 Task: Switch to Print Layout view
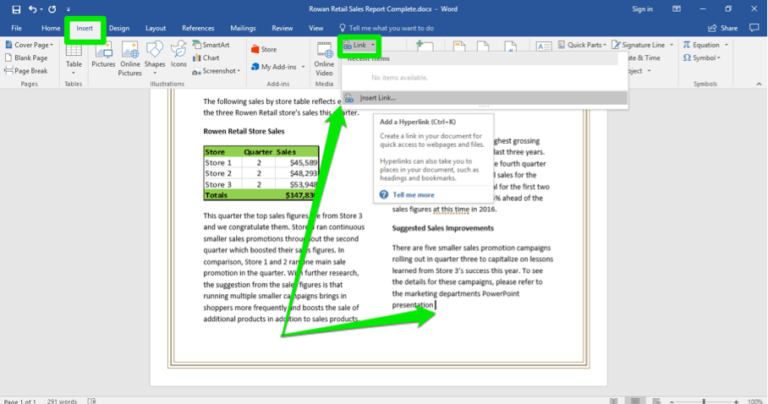coord(635,401)
